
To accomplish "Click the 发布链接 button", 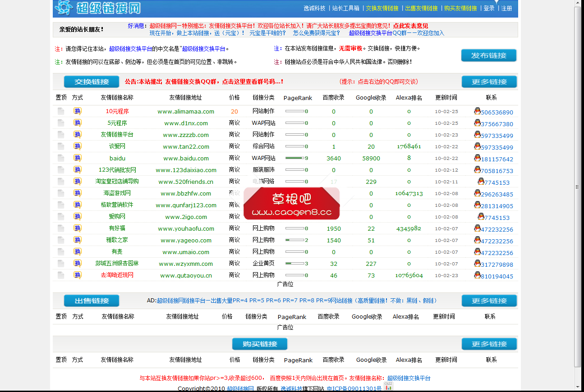I will click(488, 55).
